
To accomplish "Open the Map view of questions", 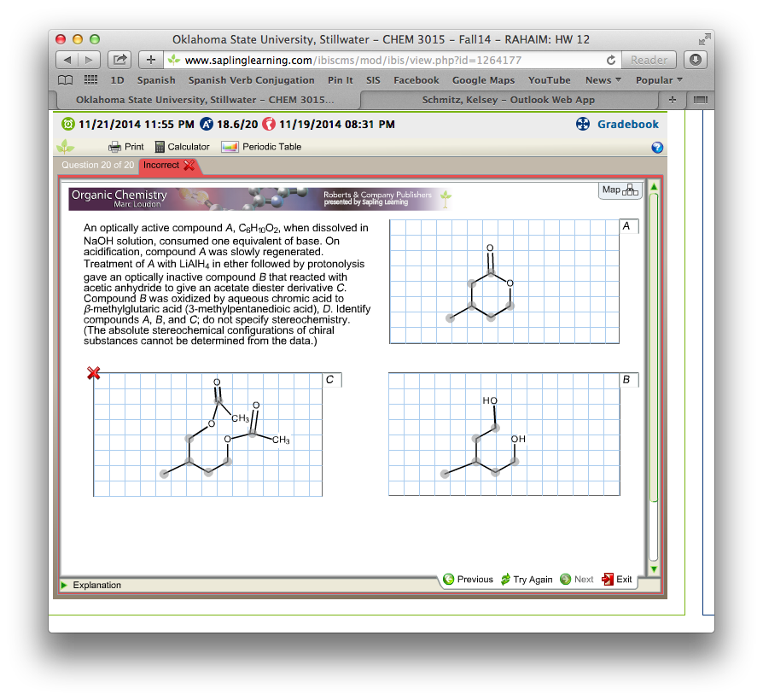I will tap(619, 190).
